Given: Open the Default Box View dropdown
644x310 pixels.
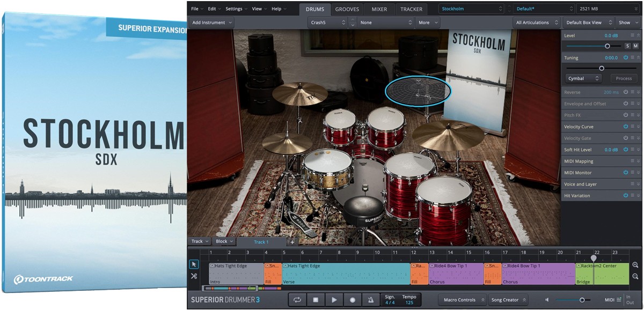Looking at the screenshot, I should 588,23.
